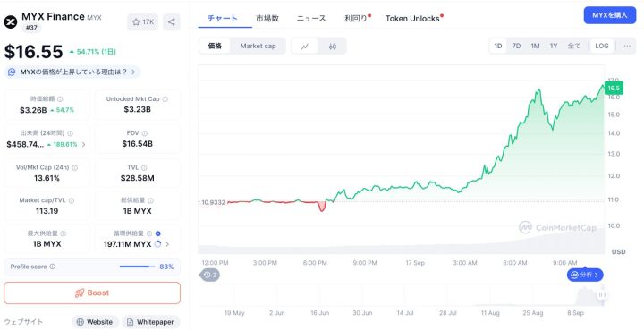Expand the circulating supply details chevron
Viewport: 644px width, 331px height.
point(167,244)
